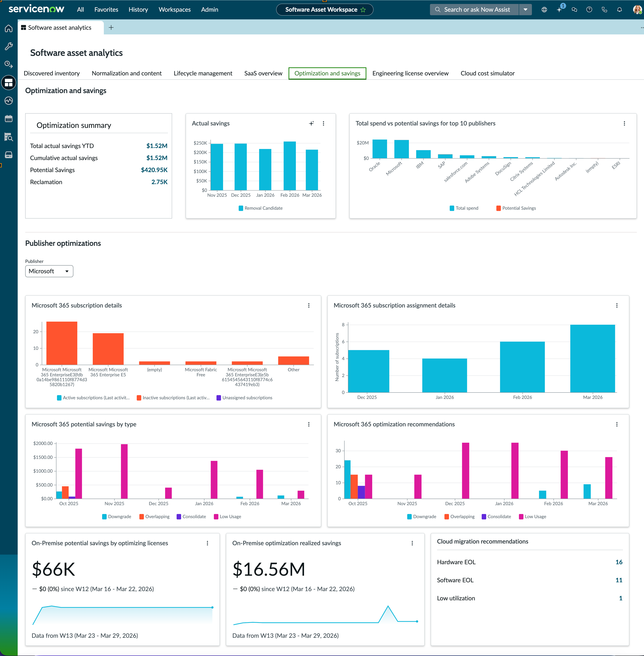Toggle Active subscriptions legend item
Image resolution: width=644 pixels, height=656 pixels.
click(x=93, y=398)
